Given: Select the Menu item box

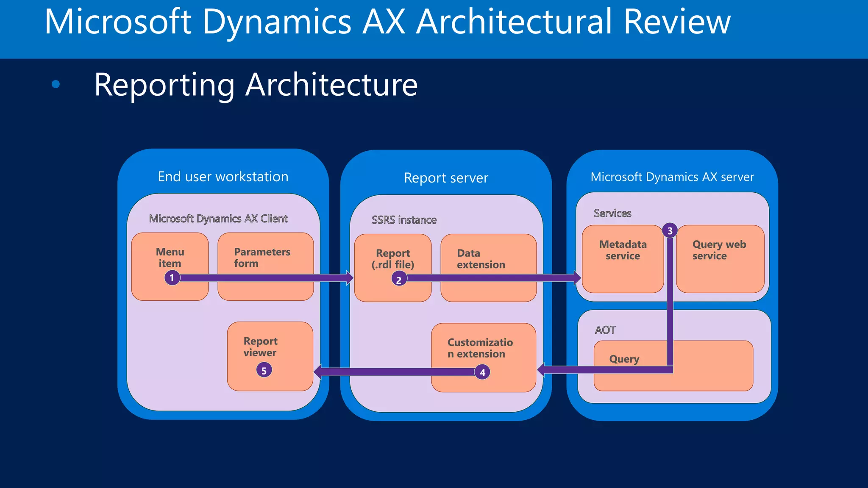Looking at the screenshot, I should pyautogui.click(x=170, y=257).
